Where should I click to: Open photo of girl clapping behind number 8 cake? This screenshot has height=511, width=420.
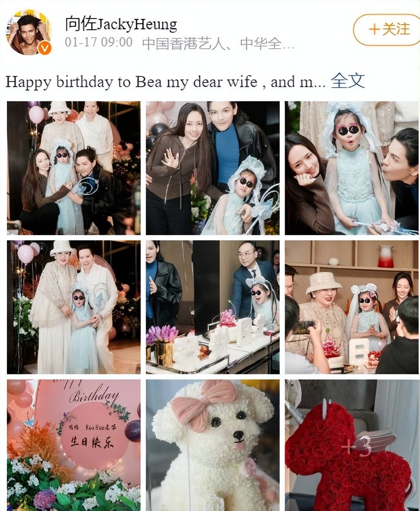tap(351, 307)
